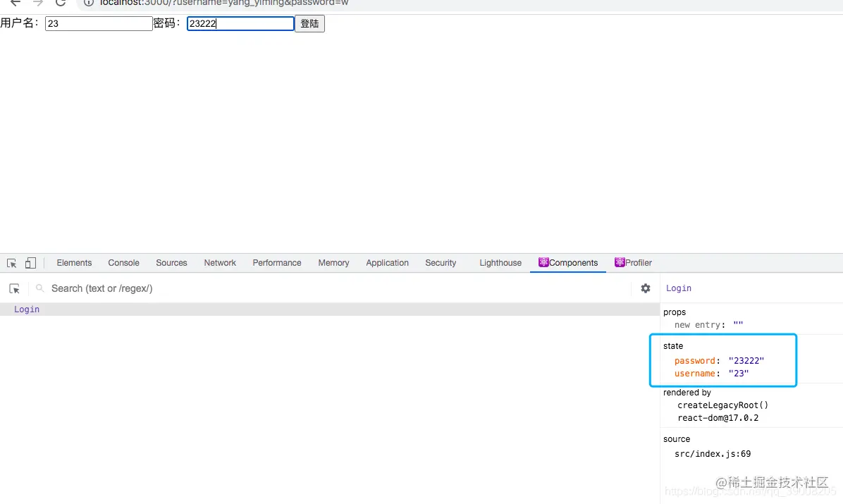Open source link src/index.js:69
Image resolution: width=843 pixels, height=504 pixels.
[713, 454]
